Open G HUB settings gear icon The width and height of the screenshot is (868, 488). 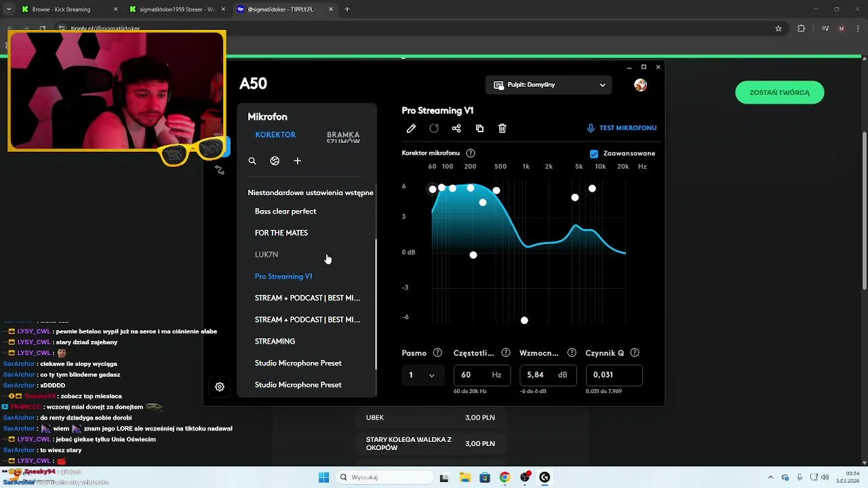[220, 386]
